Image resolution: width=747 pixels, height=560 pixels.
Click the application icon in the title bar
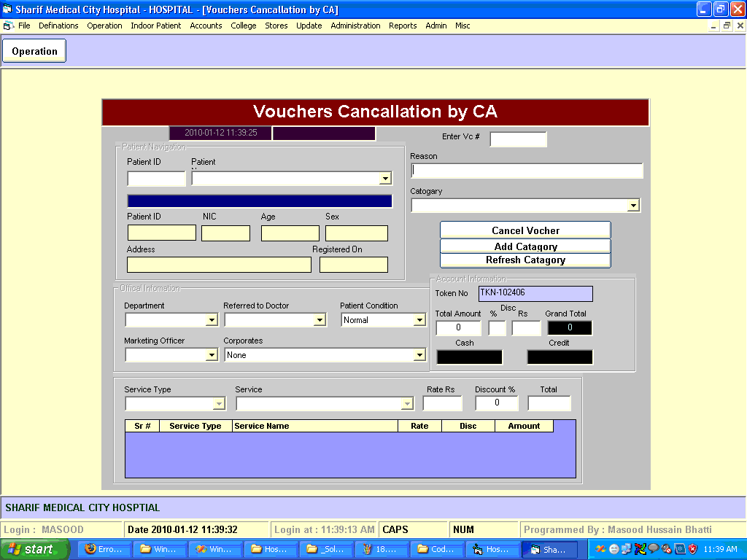click(7, 9)
